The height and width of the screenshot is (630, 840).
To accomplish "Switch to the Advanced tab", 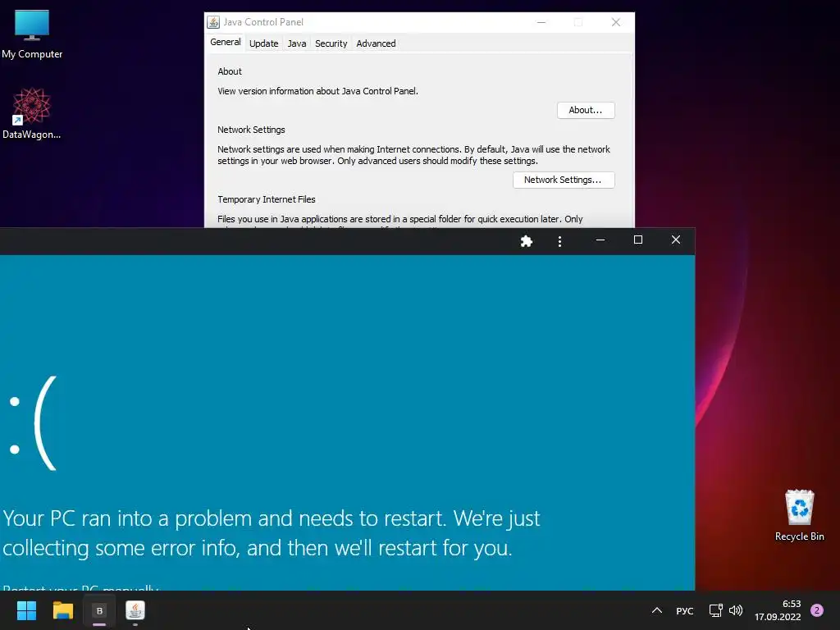I will (x=376, y=43).
